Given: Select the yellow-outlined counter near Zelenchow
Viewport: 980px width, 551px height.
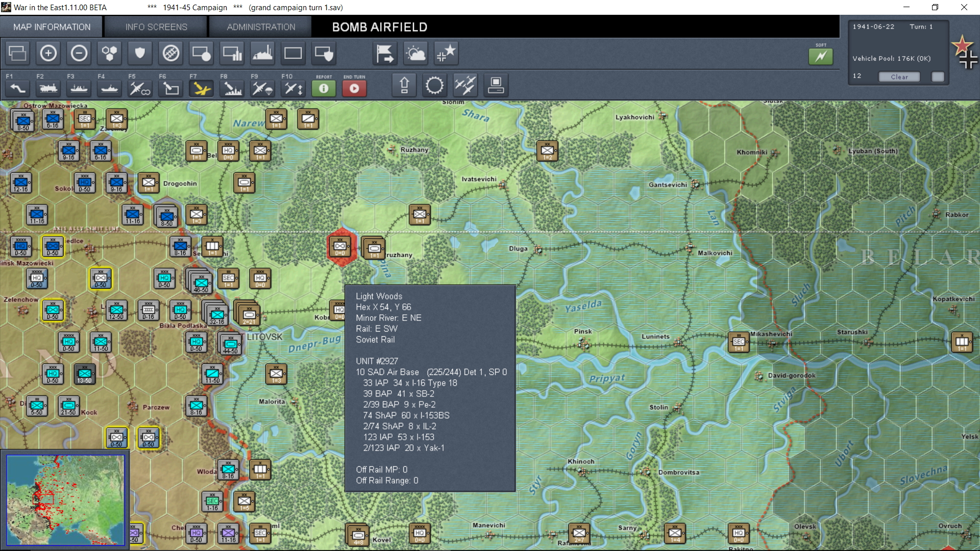Looking at the screenshot, I should point(53,310).
